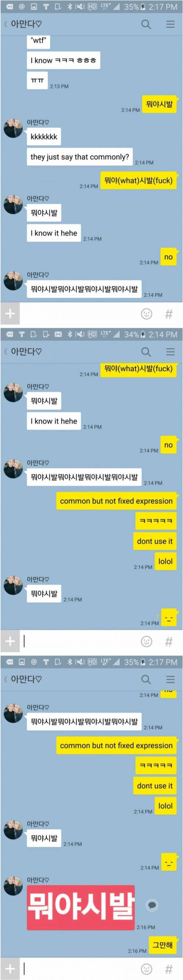Screen dimensions: 183x980
Task: Tap the 아만다♡ chat title in 34% battery screen
Action: point(26,352)
